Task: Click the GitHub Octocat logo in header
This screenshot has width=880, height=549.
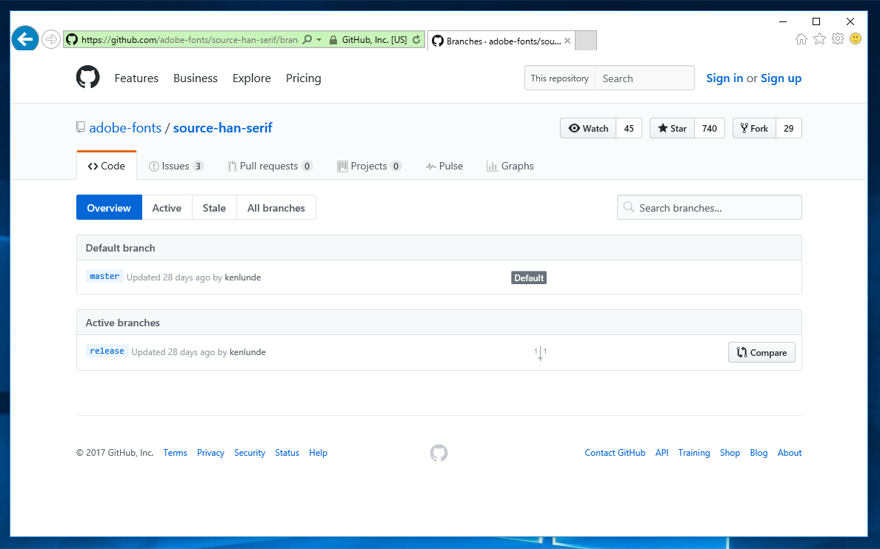Action: coord(88,77)
